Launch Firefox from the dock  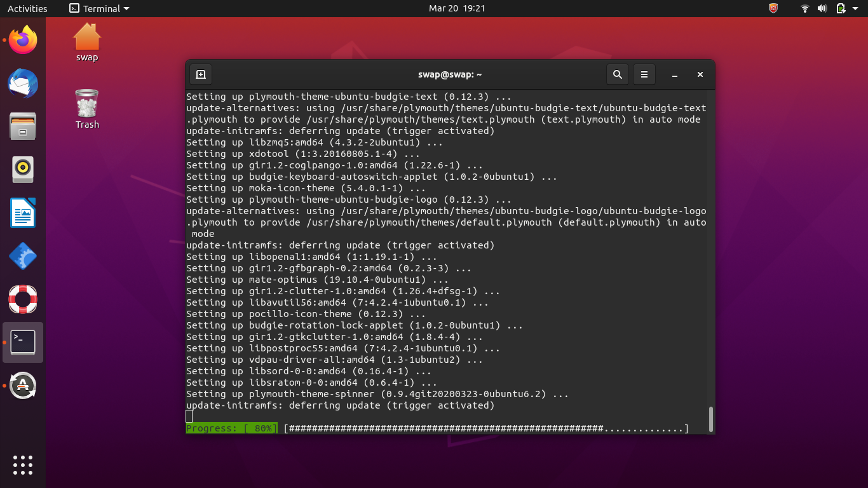pos(23,40)
